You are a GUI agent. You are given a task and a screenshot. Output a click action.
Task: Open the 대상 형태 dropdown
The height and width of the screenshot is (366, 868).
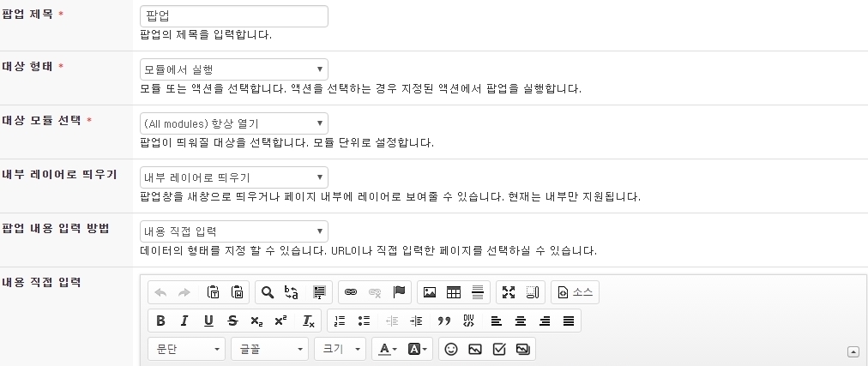pos(233,69)
